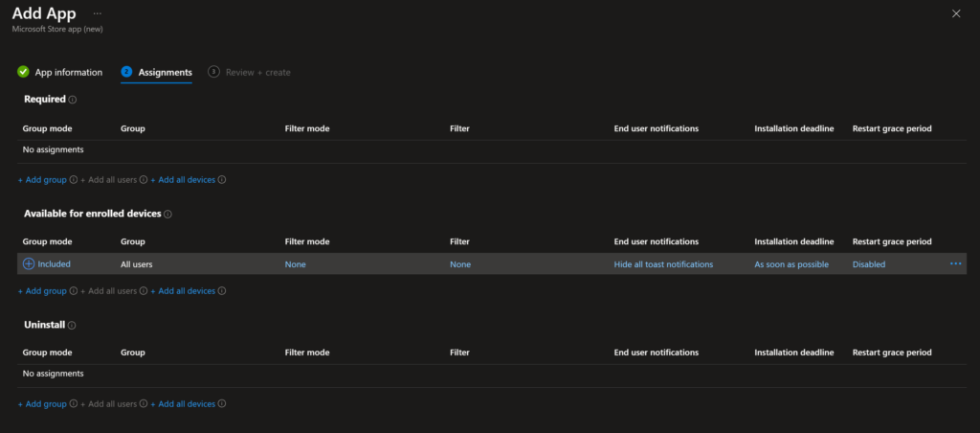Click info icon after Available Add all devices

pyautogui.click(x=222, y=291)
